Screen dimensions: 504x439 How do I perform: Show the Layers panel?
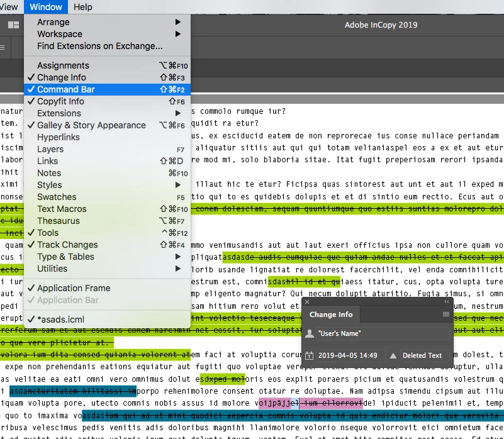[x=107, y=149]
